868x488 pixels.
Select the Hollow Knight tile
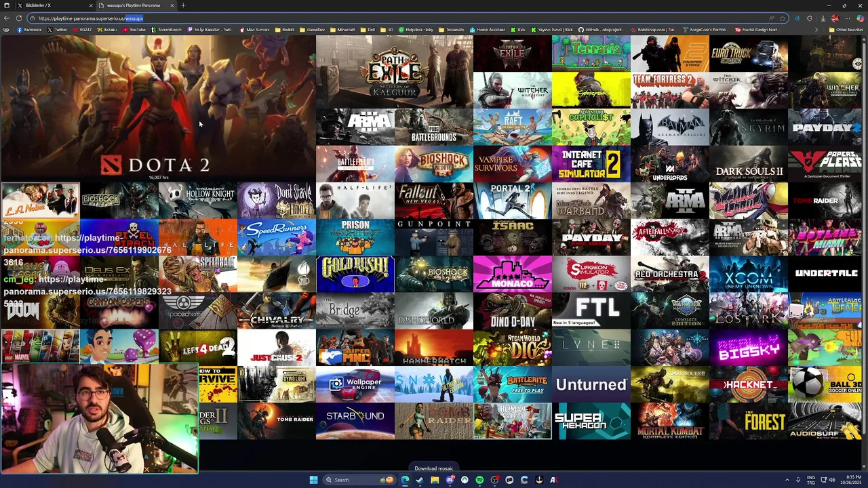(198, 201)
